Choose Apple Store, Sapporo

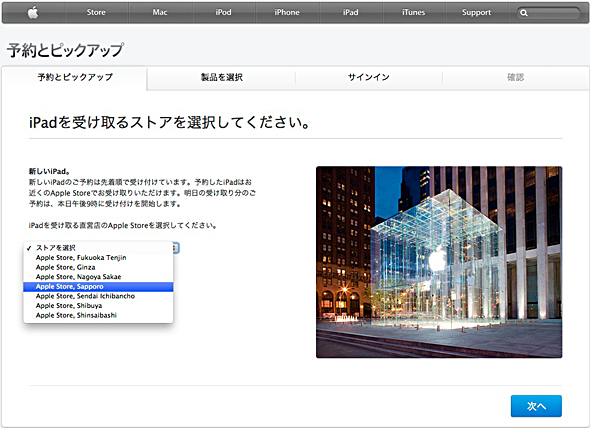(x=98, y=286)
